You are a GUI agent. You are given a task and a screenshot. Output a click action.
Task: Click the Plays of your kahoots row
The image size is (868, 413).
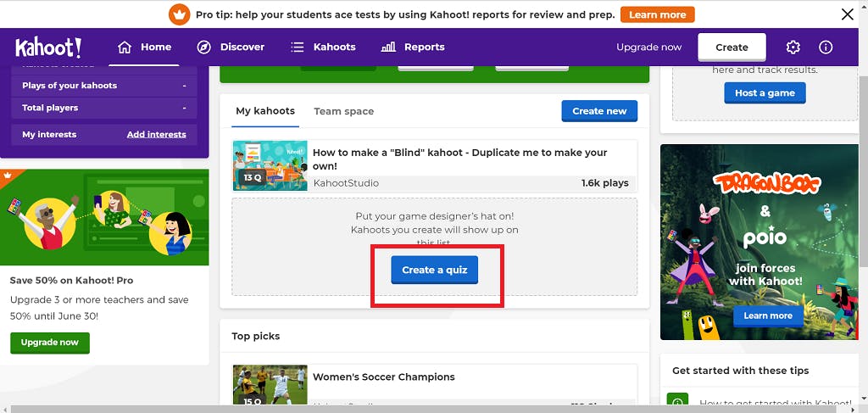104,86
